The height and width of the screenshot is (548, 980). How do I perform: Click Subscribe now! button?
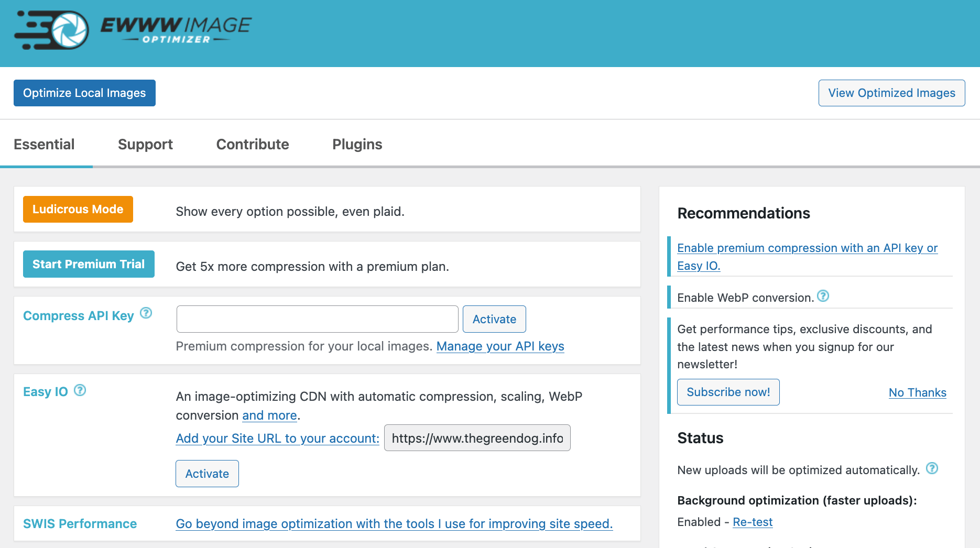728,392
